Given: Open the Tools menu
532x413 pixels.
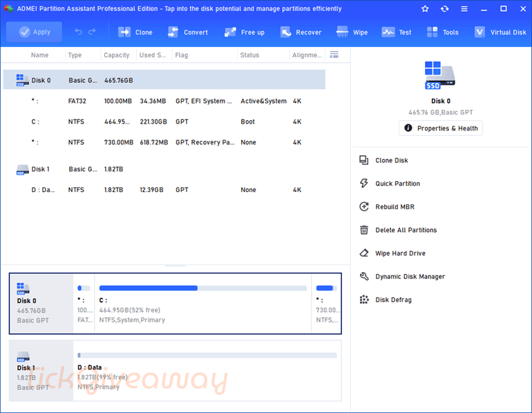Looking at the screenshot, I should tap(442, 32).
